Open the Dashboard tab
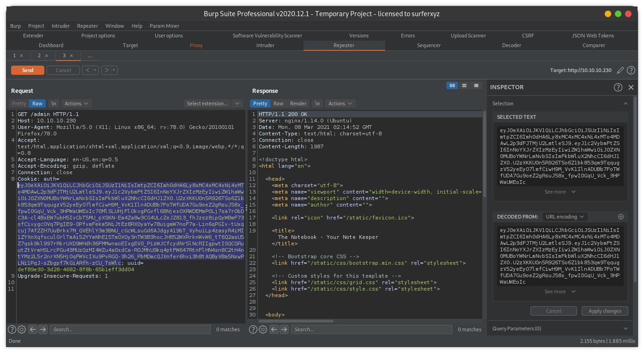644x353 pixels. point(51,45)
